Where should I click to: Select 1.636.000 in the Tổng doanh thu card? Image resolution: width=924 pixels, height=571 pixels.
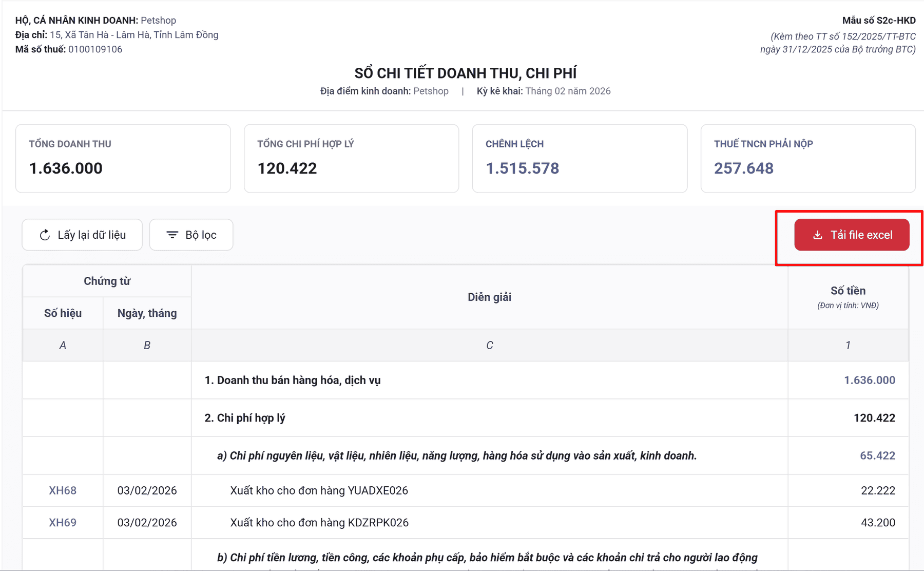[66, 168]
